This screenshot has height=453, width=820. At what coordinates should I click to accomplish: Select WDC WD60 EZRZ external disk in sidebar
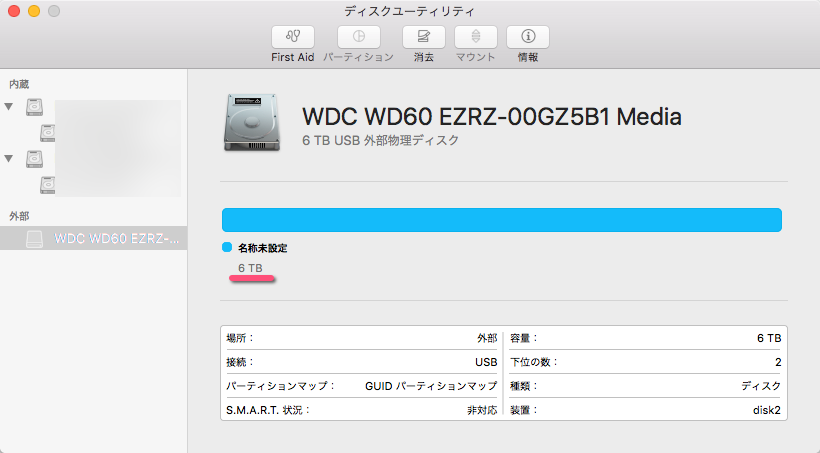tap(94, 238)
